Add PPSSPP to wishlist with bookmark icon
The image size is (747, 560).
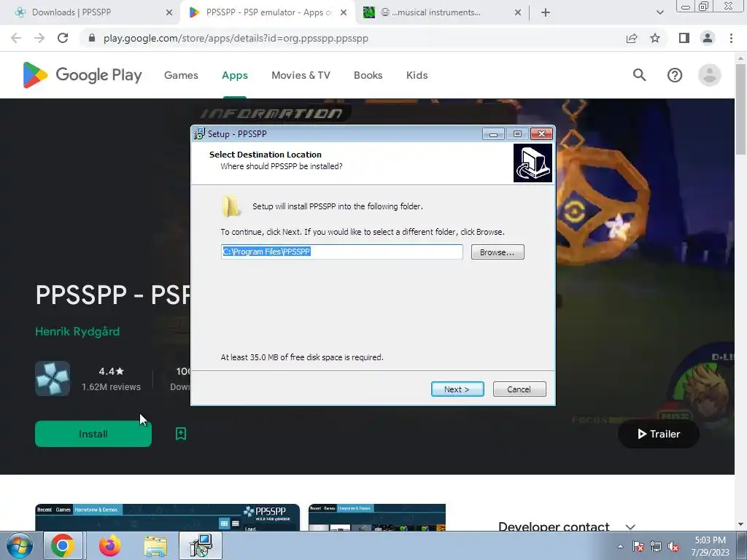point(181,434)
